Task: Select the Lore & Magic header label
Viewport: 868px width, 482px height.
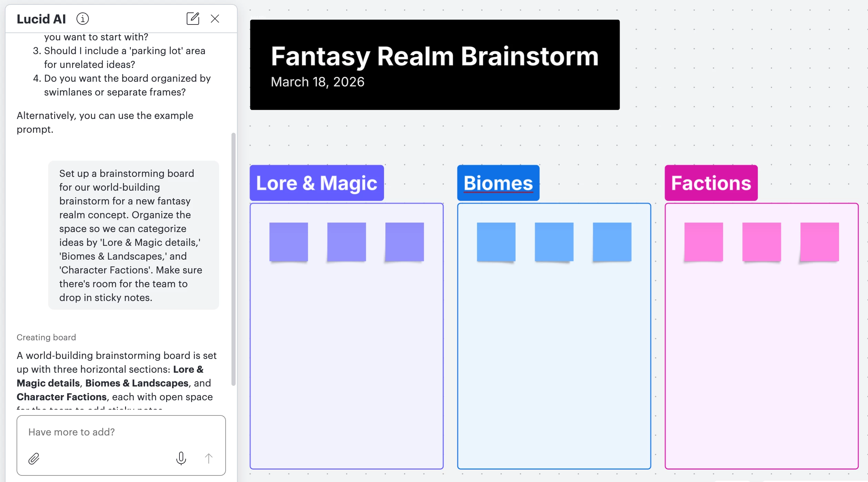Action: pyautogui.click(x=317, y=183)
